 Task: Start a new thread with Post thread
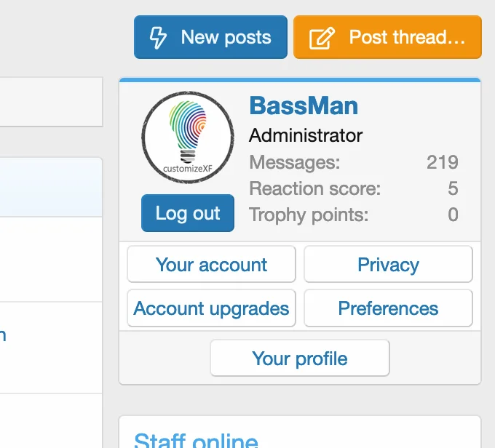[387, 38]
